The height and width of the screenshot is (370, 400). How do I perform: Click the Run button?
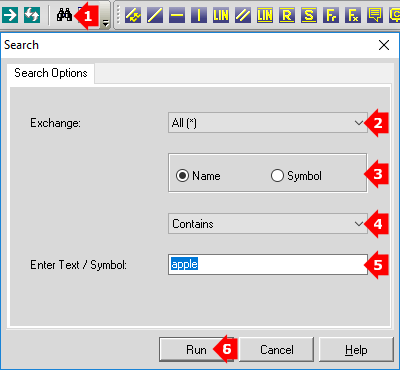pos(196,350)
